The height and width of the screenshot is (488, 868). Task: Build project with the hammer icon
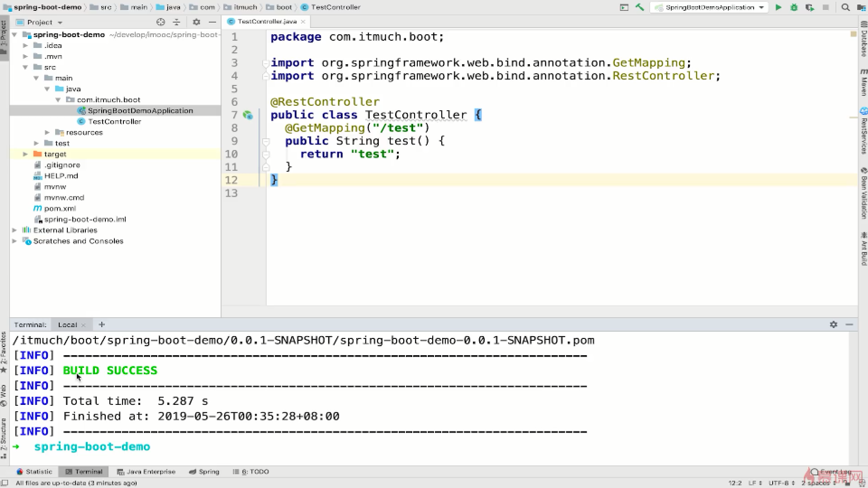point(640,7)
